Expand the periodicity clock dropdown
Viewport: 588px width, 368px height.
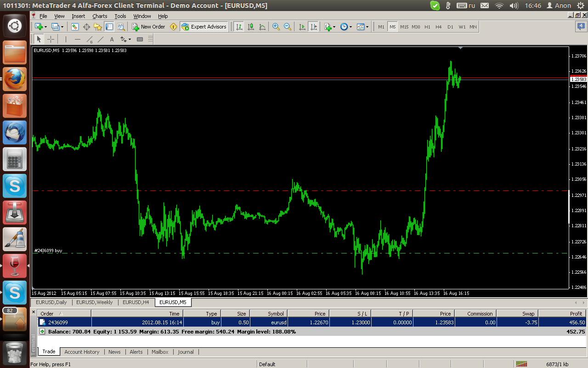click(351, 27)
